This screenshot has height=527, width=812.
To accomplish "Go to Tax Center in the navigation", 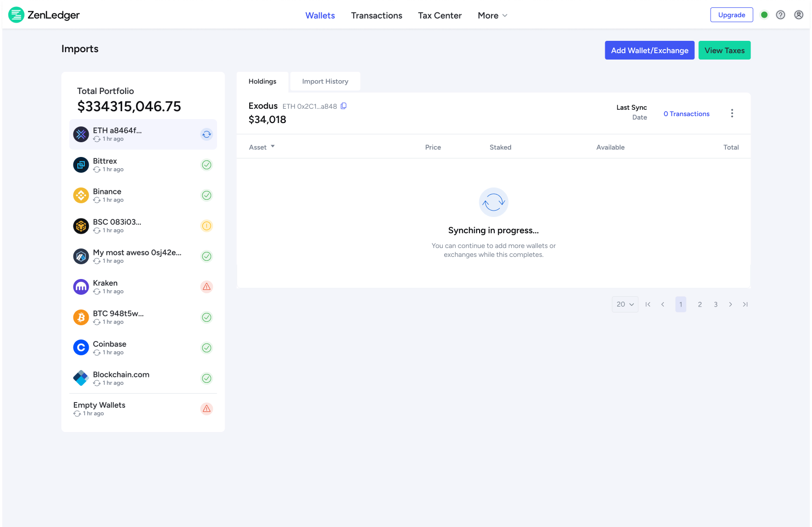I will (440, 15).
